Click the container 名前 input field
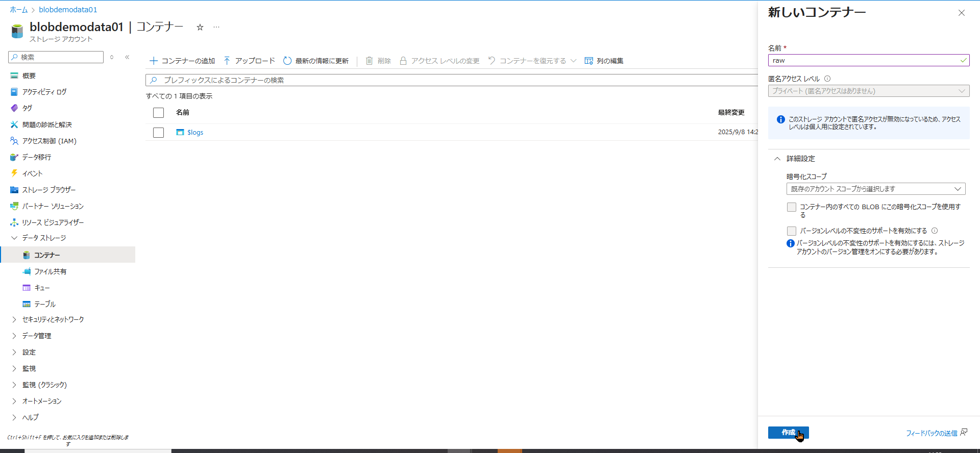This screenshot has height=453, width=980. (x=863, y=60)
